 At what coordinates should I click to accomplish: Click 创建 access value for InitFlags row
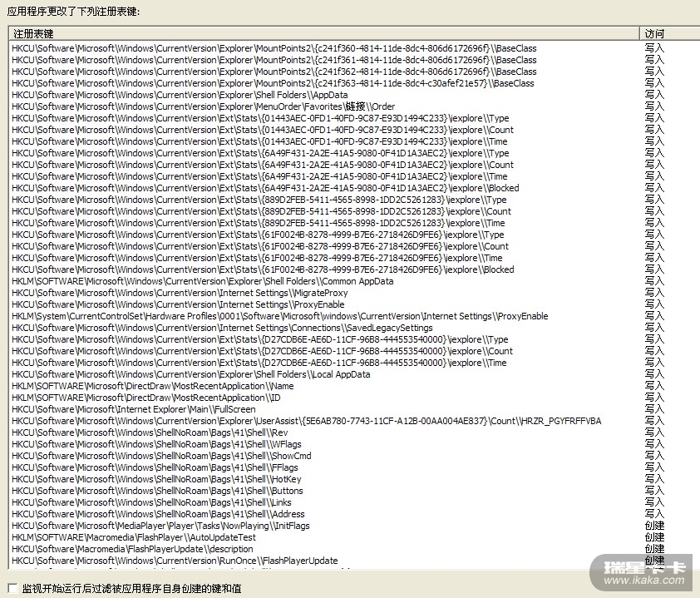tap(654, 526)
